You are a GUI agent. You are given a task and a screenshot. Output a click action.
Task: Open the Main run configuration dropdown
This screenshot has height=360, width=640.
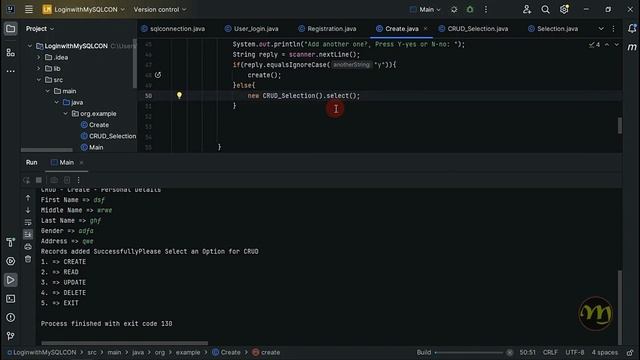425,9
